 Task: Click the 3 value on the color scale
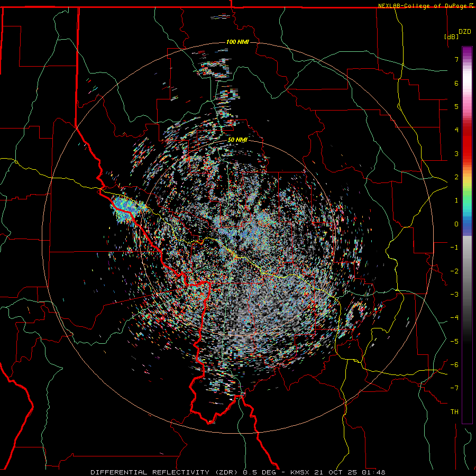pos(456,153)
